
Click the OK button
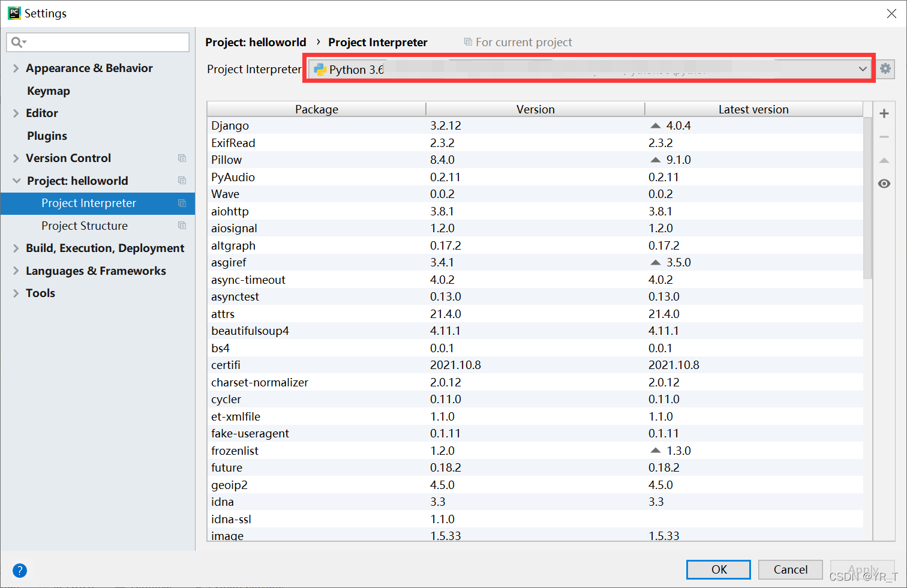719,569
